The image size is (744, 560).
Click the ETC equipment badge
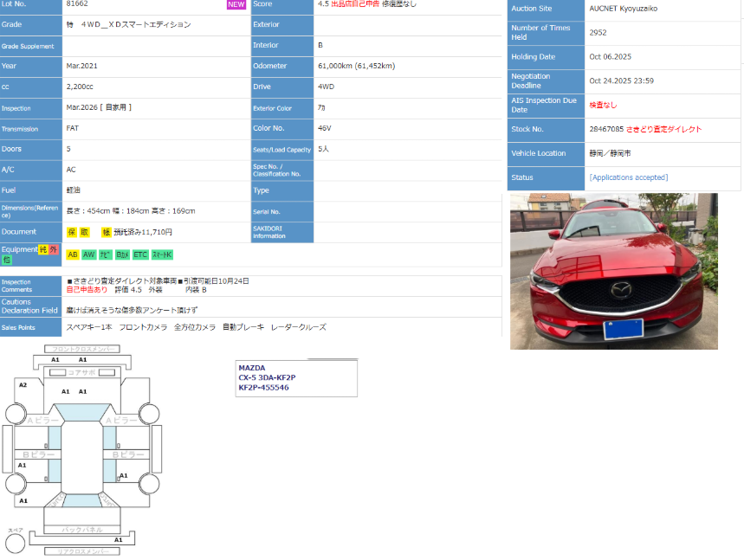140,254
